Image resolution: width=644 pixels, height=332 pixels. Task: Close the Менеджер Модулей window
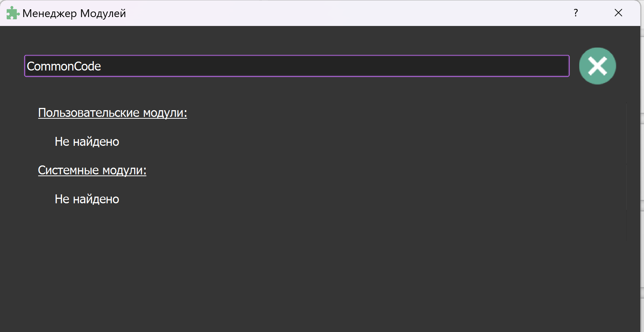tap(618, 13)
